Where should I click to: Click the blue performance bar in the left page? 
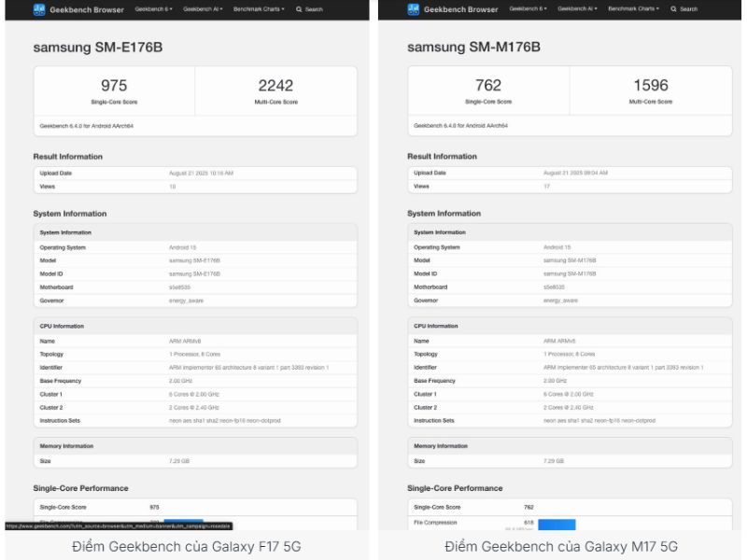184,521
